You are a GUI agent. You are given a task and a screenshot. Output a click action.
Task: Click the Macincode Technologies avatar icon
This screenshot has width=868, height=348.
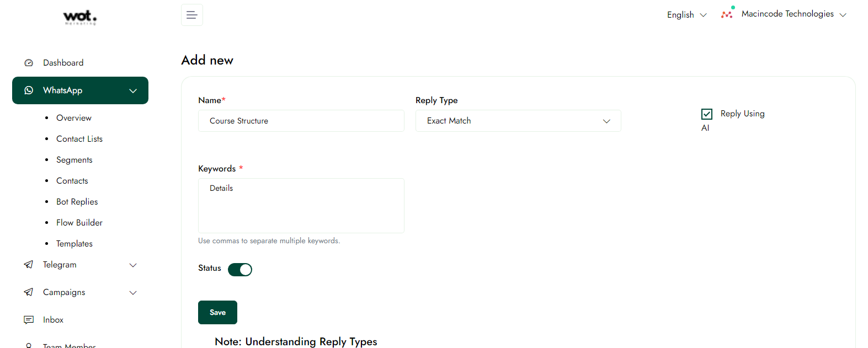point(727,14)
